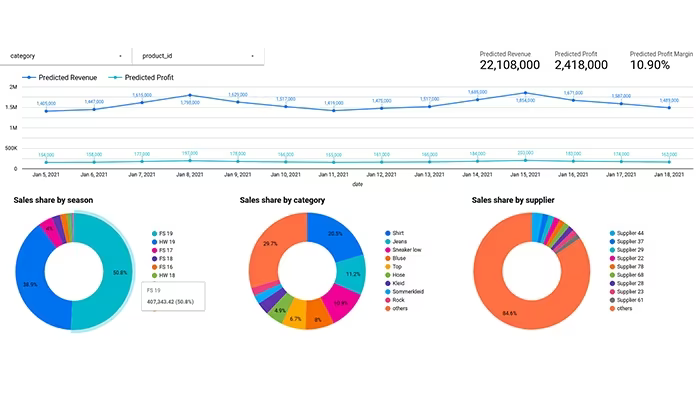Select the revenue data point labeled 1,854,000
Screen dimensions: 700x400
coord(525,93)
